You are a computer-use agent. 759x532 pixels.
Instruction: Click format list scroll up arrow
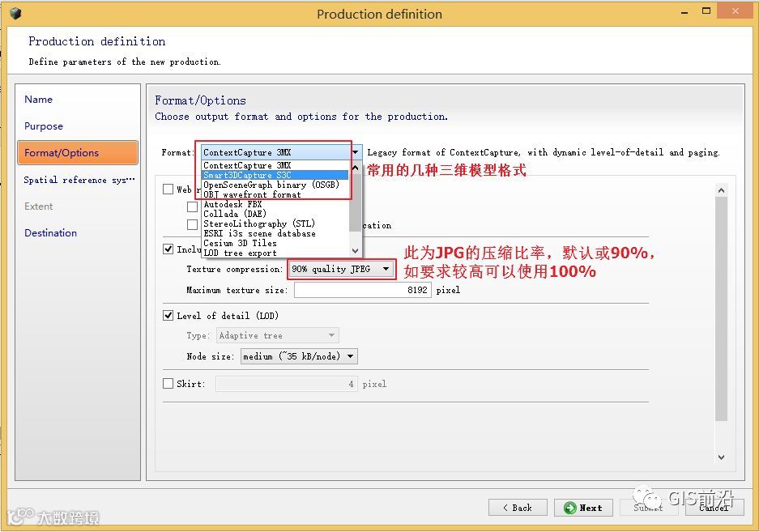pos(356,168)
